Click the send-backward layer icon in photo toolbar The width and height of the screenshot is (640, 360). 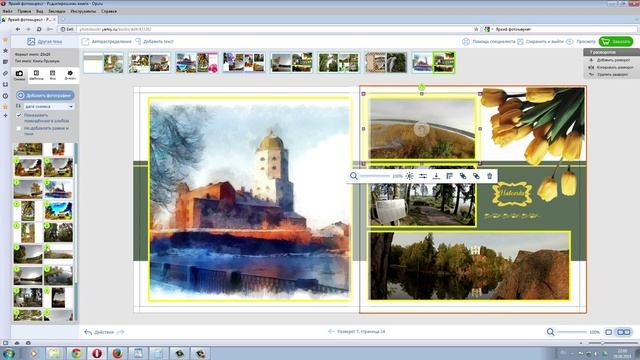pyautogui.click(x=476, y=176)
